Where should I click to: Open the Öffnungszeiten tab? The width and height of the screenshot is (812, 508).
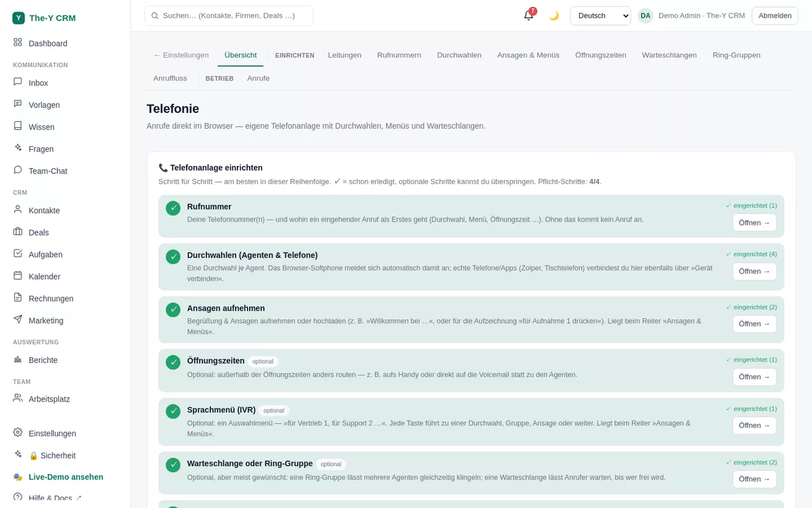click(x=601, y=55)
